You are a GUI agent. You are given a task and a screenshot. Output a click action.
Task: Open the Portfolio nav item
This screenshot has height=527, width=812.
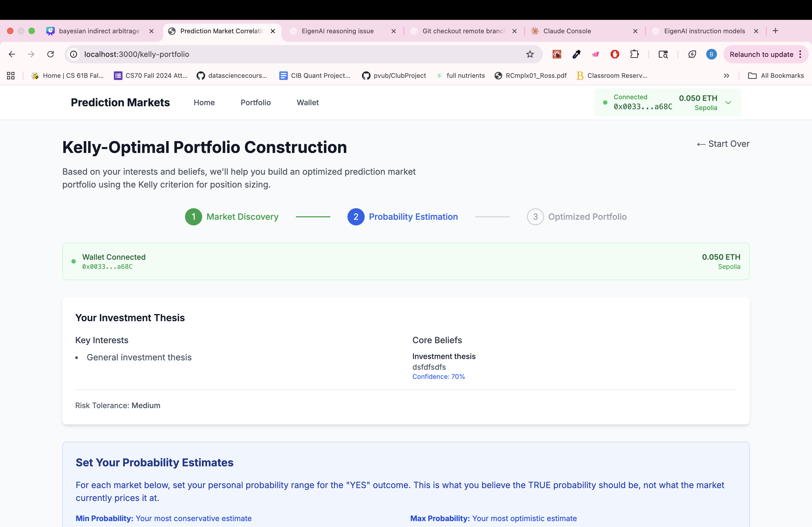tap(256, 103)
